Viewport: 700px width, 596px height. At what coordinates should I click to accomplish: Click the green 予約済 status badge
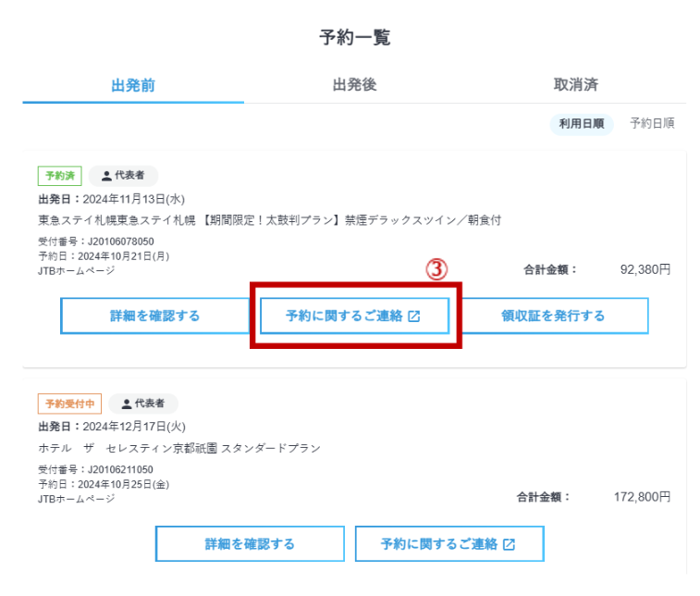[x=60, y=175]
